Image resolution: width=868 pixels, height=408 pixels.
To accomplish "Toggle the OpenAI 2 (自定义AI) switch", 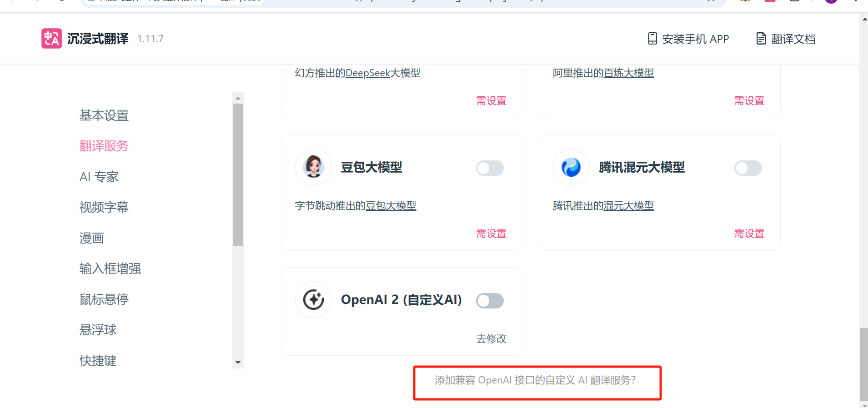I will 490,301.
